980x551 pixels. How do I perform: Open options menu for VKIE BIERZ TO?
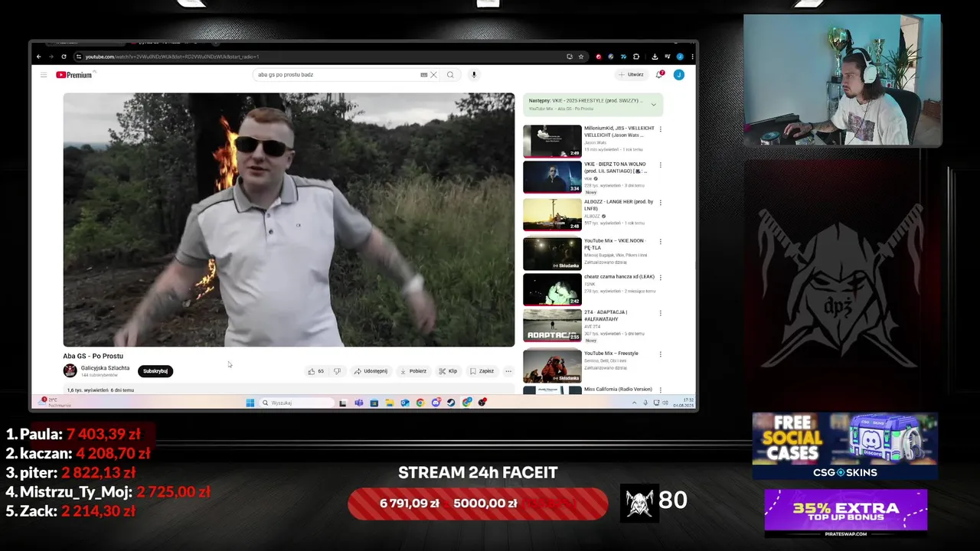pos(661,165)
